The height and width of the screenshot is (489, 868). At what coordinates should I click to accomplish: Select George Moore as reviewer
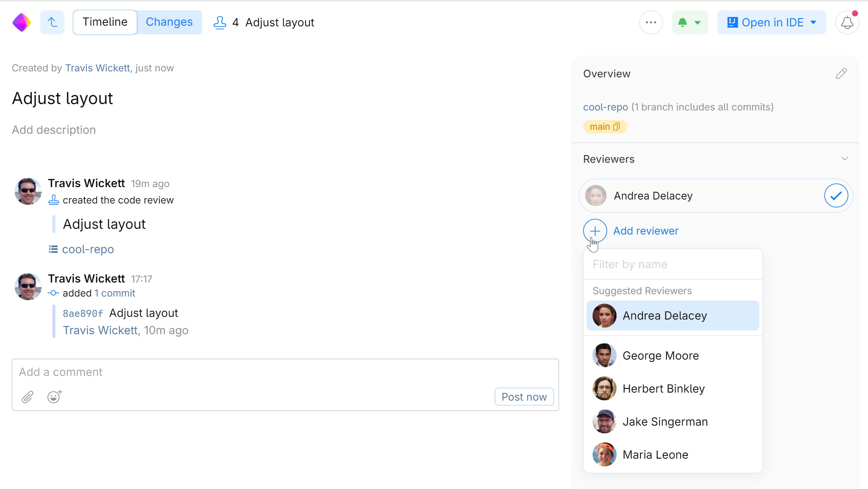point(661,356)
